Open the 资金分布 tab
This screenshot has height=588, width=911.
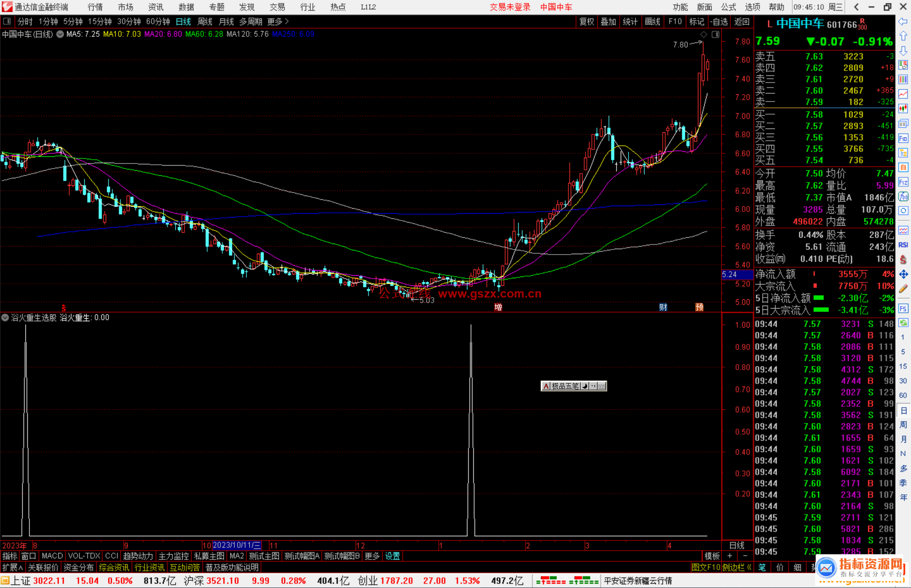click(x=78, y=567)
